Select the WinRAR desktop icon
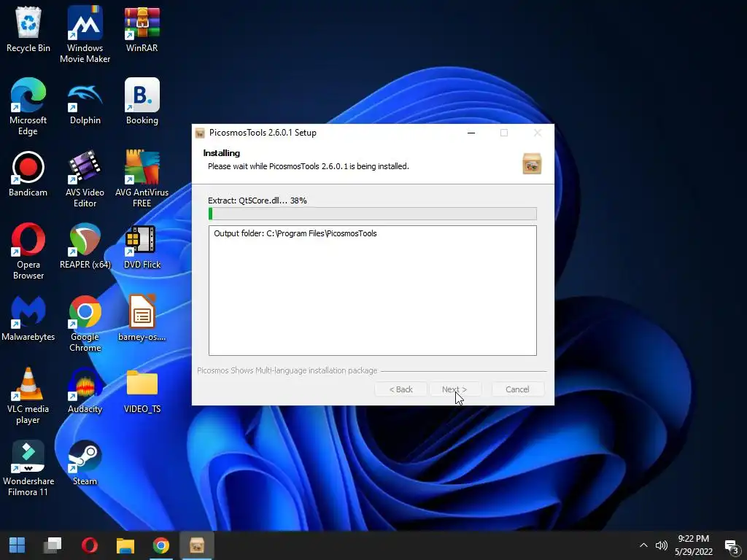Image resolution: width=747 pixels, height=560 pixels. pos(142,29)
